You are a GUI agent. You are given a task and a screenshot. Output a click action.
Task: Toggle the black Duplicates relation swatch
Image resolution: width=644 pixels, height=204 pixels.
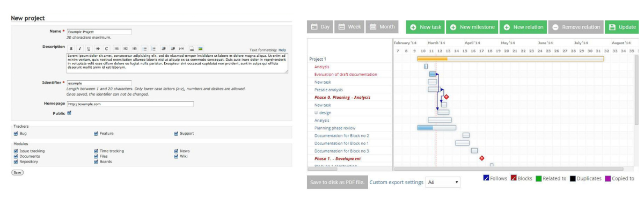tap(573, 178)
